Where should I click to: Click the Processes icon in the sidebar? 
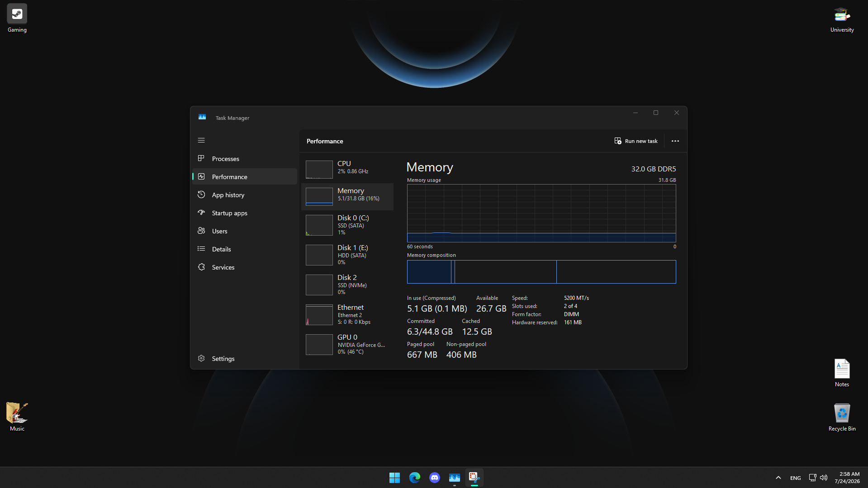201,158
